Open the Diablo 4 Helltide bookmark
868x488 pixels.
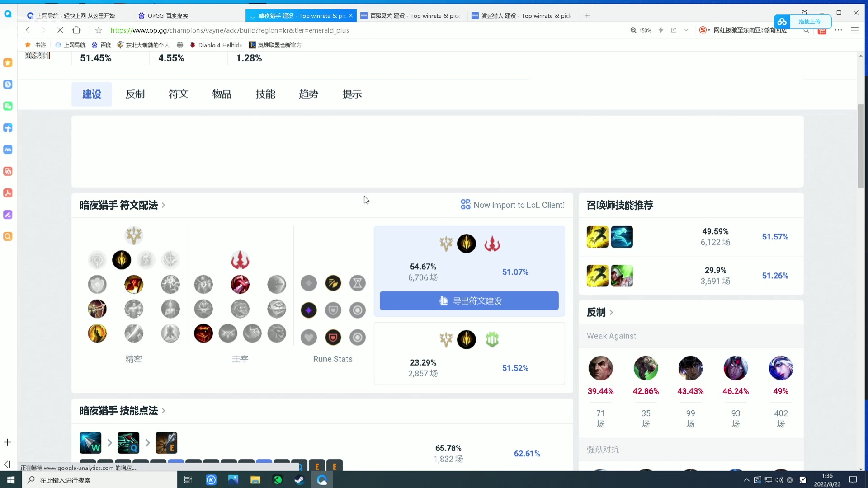(215, 45)
